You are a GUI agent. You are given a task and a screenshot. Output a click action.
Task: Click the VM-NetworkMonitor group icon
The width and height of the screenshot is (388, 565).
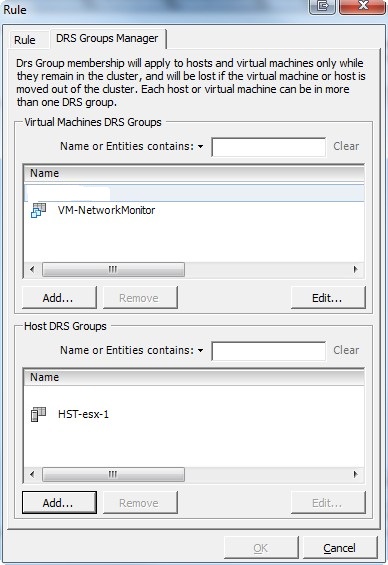(x=39, y=210)
